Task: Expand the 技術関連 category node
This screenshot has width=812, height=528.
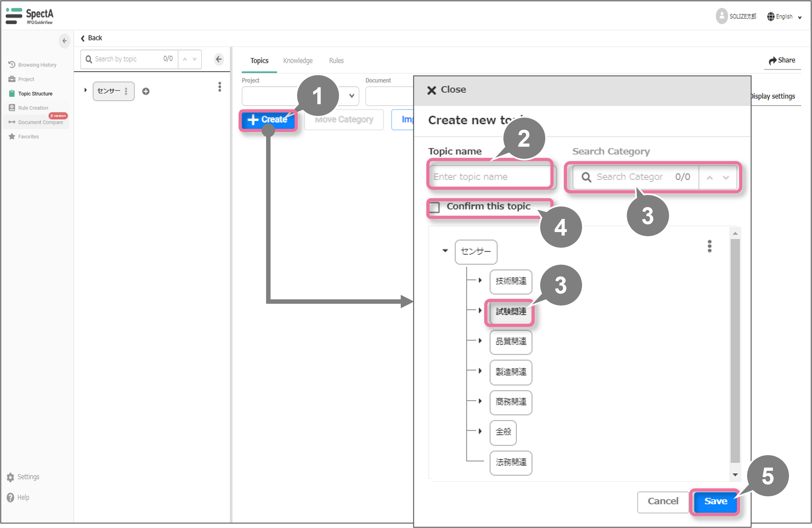Action: tap(480, 280)
